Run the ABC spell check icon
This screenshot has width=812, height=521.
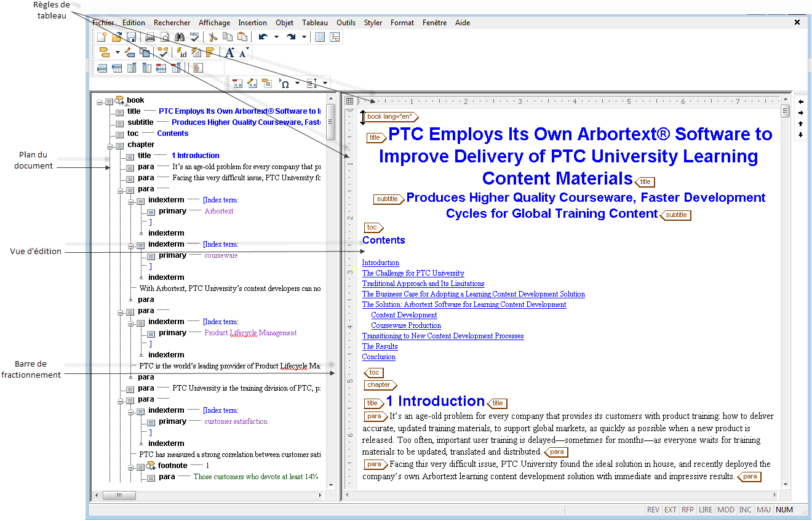pyautogui.click(x=194, y=37)
